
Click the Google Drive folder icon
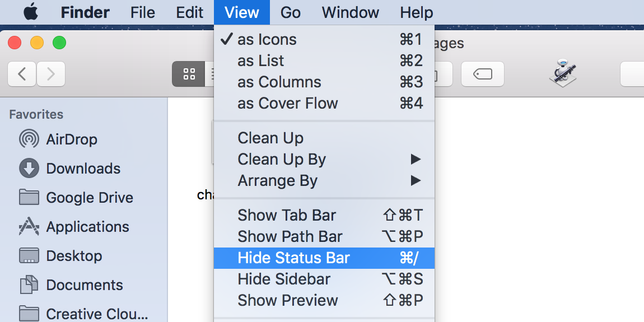[29, 198]
